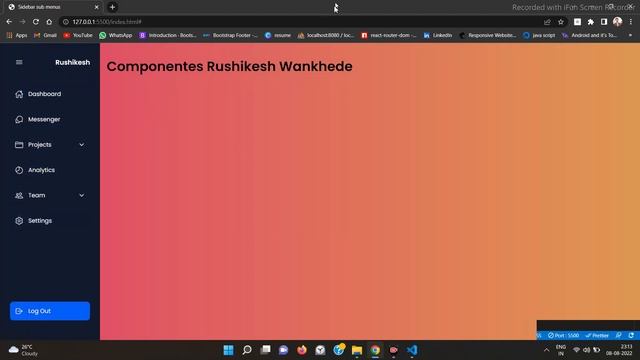Share this page icon in address bar
The image size is (640, 360).
(x=547, y=22)
